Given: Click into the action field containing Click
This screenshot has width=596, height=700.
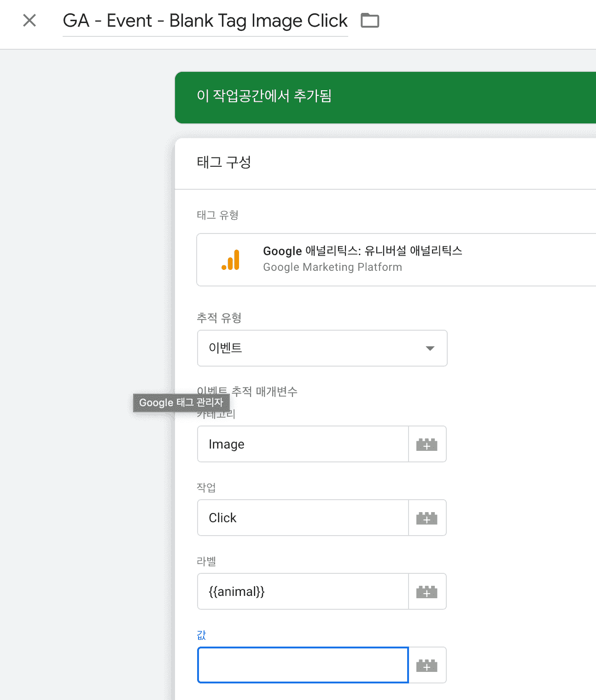Looking at the screenshot, I should [x=303, y=518].
